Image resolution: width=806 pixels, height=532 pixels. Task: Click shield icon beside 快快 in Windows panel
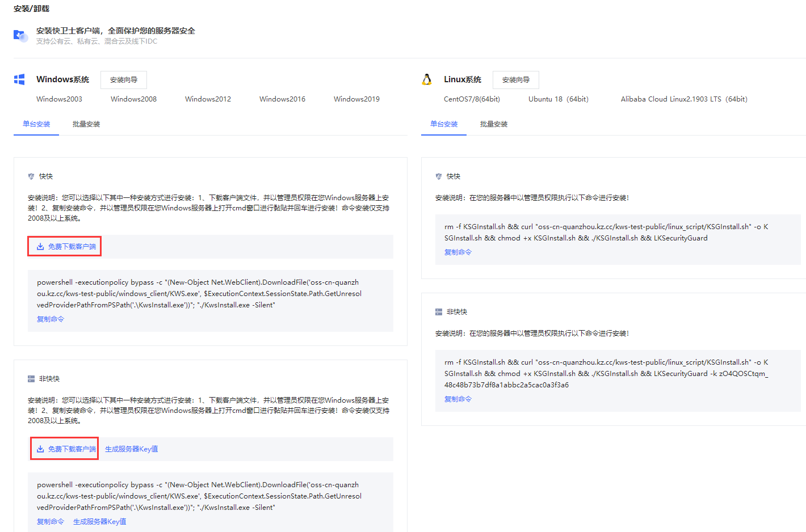(31, 176)
